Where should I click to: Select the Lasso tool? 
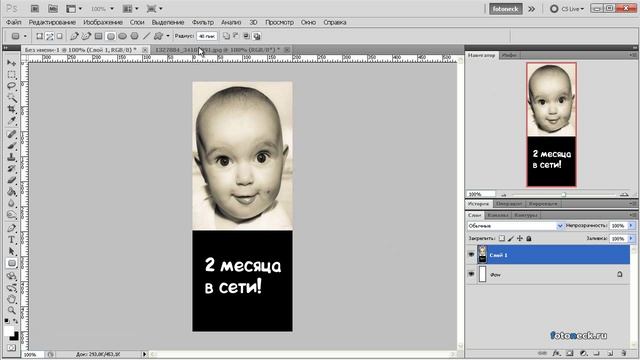(11, 86)
